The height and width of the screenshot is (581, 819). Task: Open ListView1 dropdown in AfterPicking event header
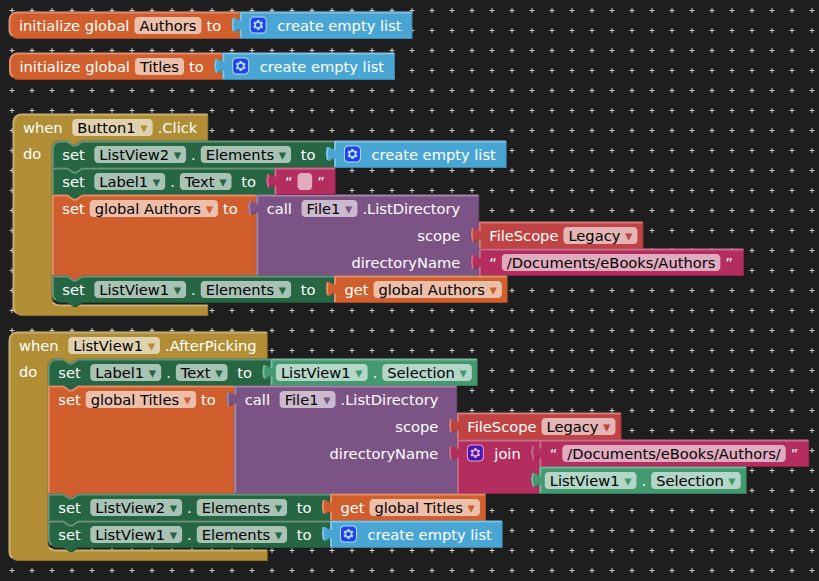113,345
